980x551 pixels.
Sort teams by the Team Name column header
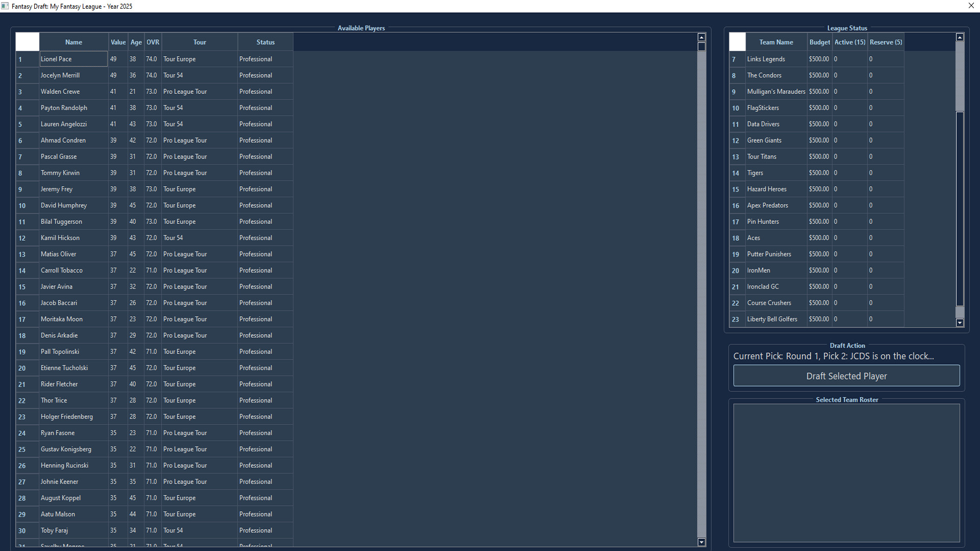[775, 42]
